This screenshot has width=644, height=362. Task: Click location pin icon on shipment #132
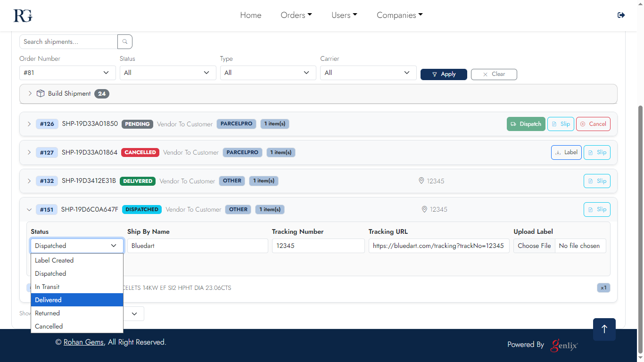coord(421,181)
